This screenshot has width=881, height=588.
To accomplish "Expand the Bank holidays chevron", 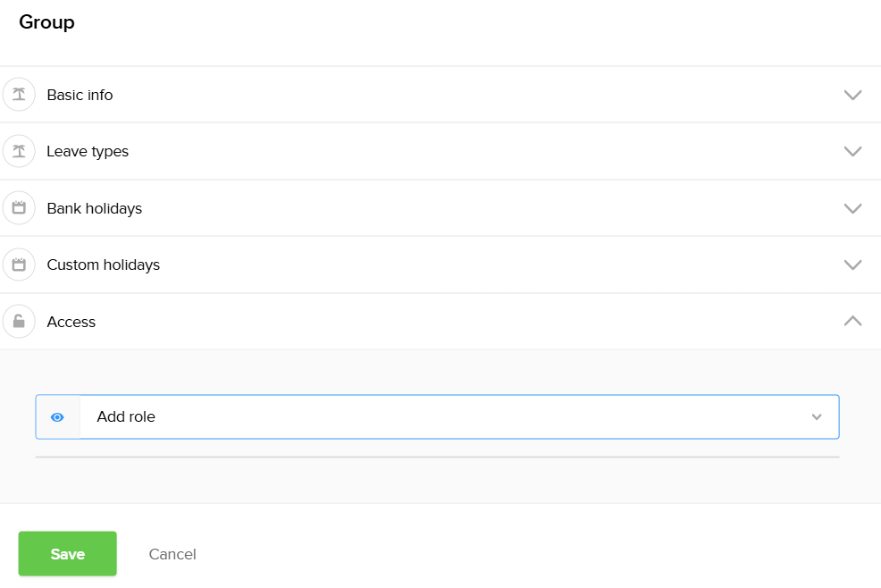I will click(852, 208).
